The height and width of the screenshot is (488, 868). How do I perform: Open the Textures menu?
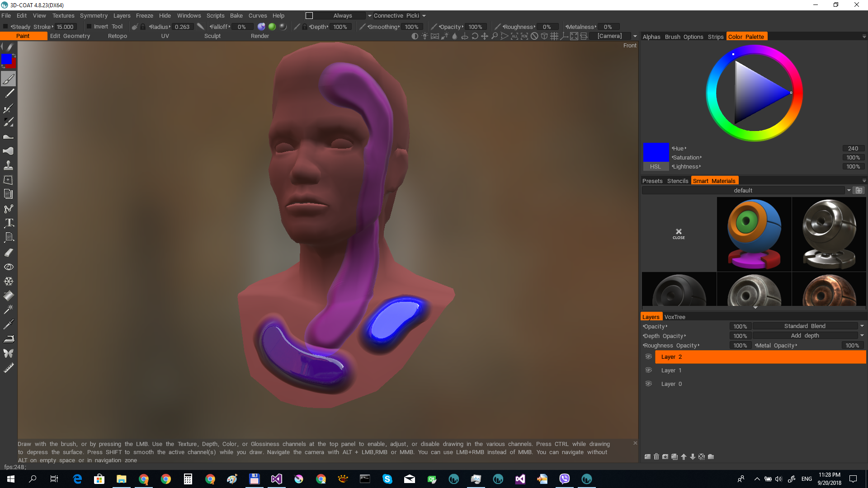coord(63,15)
